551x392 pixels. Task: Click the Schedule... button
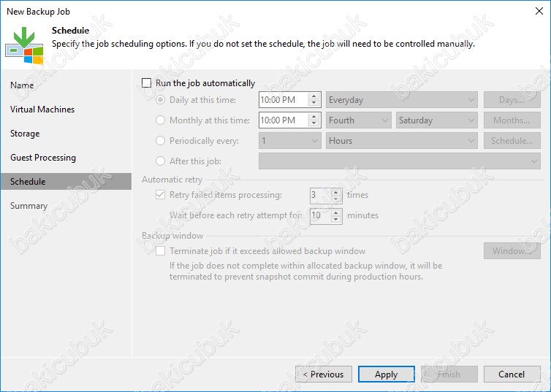[x=512, y=141]
